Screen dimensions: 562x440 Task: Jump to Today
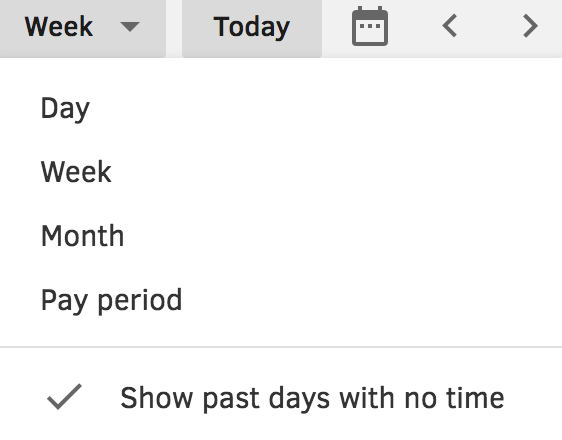tap(252, 27)
